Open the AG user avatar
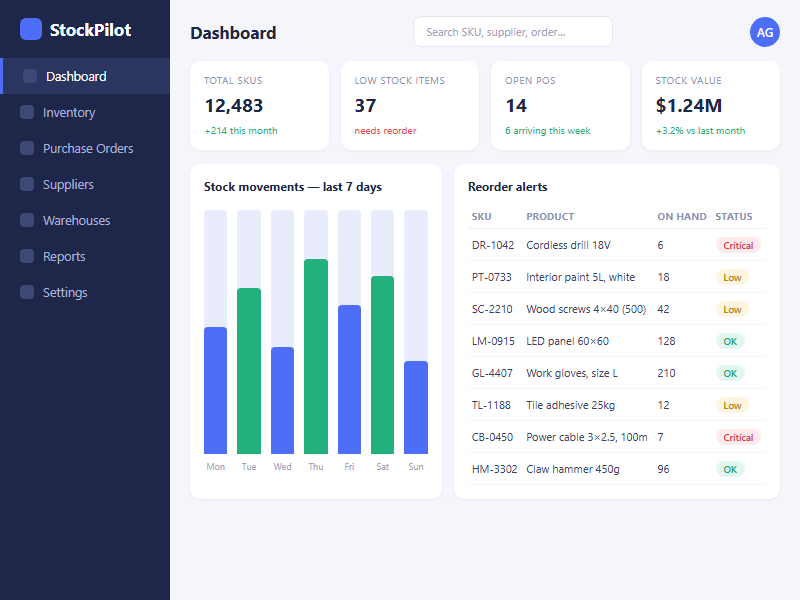 [x=764, y=32]
